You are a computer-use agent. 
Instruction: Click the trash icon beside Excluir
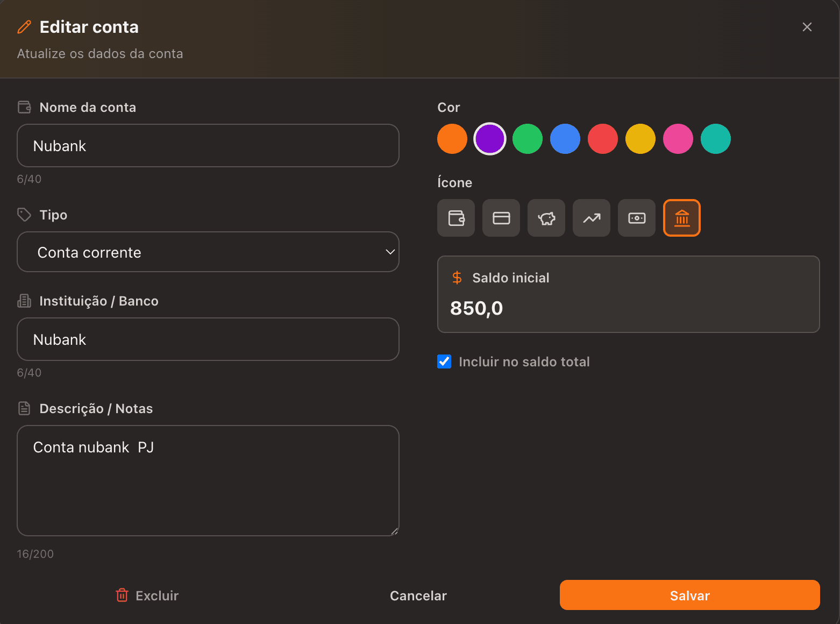pyautogui.click(x=122, y=595)
